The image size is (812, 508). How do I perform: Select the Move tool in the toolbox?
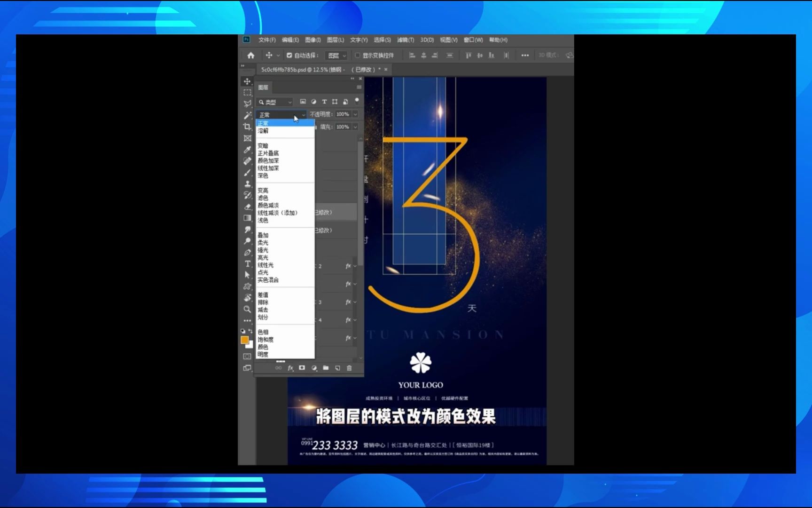pyautogui.click(x=247, y=81)
